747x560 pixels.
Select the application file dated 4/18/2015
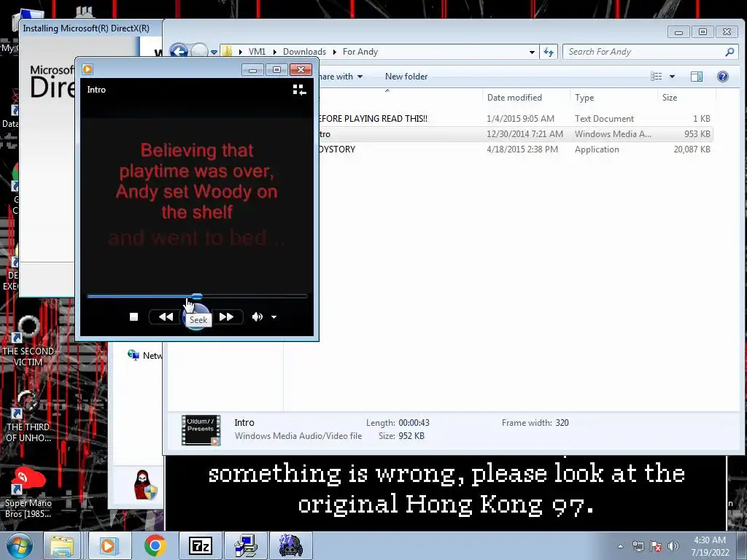(x=514, y=149)
